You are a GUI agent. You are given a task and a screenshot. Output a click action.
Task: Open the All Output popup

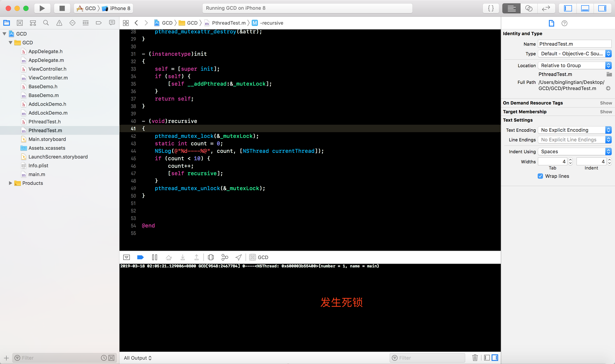point(138,358)
